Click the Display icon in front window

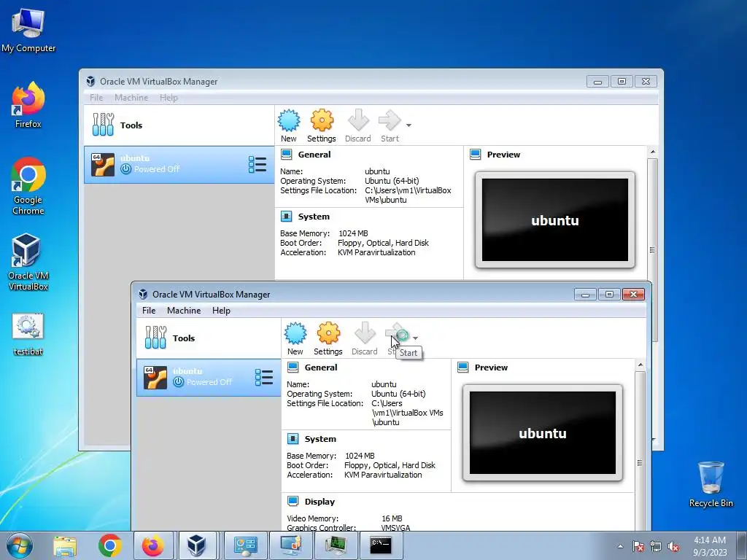[x=293, y=501]
